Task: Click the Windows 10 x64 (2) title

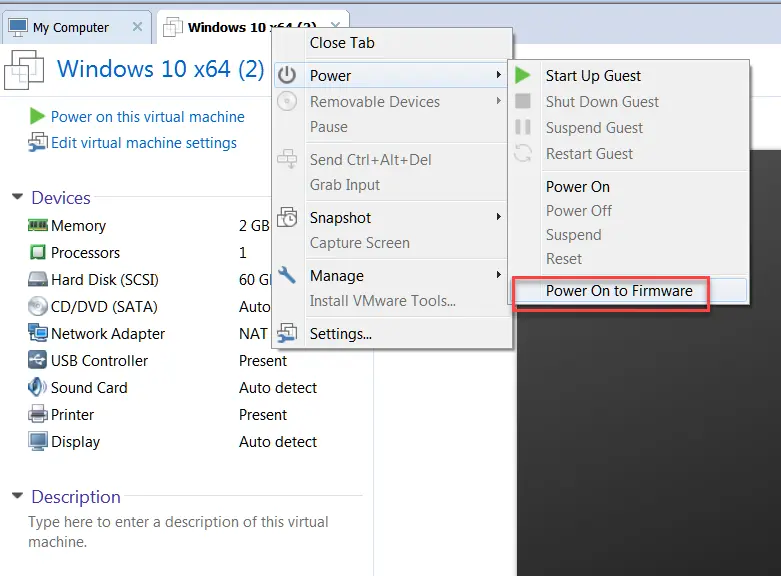Action: [160, 69]
